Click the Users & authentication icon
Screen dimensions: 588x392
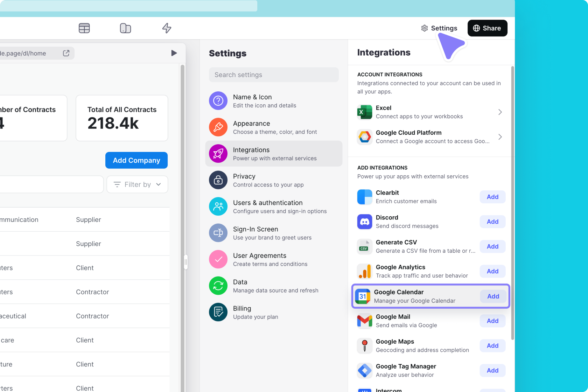(218, 206)
